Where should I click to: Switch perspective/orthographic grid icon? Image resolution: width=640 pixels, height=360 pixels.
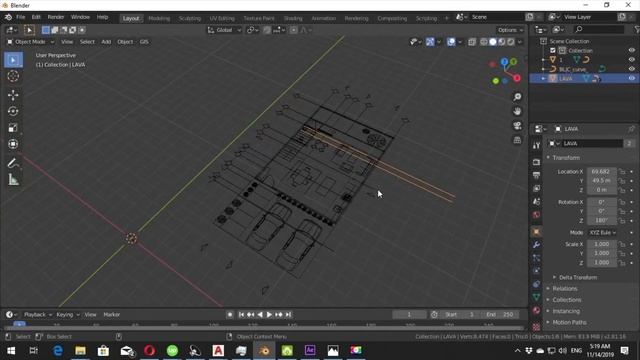517,140
